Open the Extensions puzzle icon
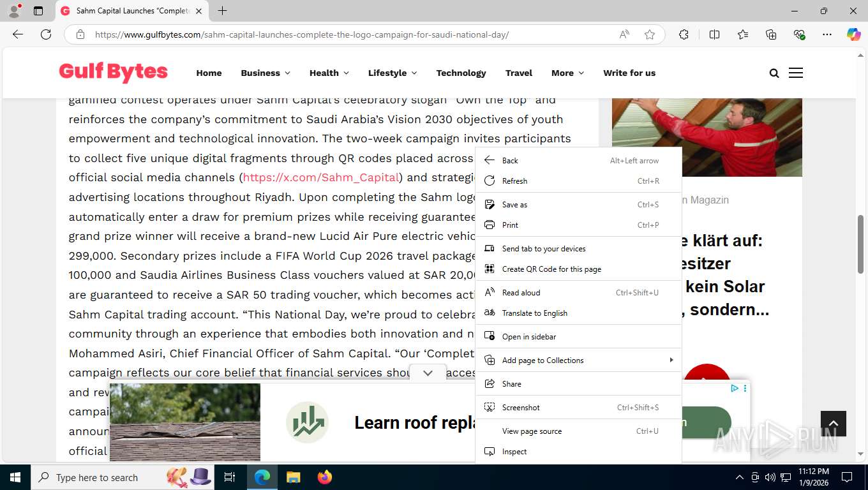The width and height of the screenshot is (868, 490). coord(684,34)
